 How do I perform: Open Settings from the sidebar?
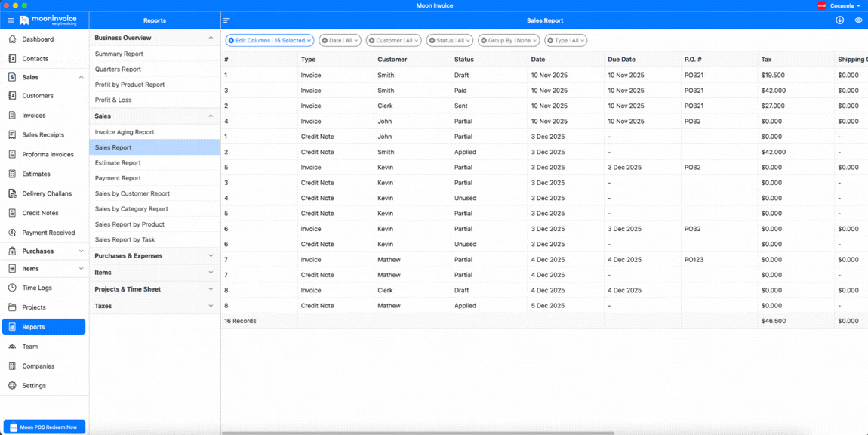34,385
